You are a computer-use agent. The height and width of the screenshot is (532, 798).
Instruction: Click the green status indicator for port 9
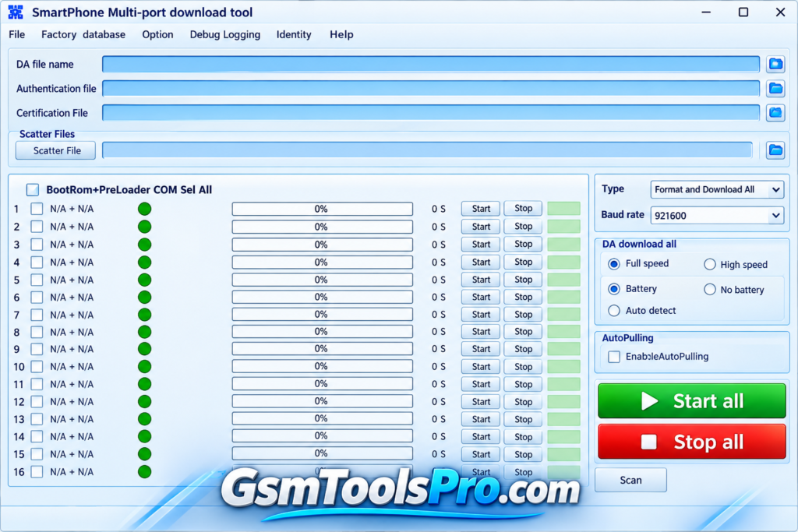[x=144, y=349]
